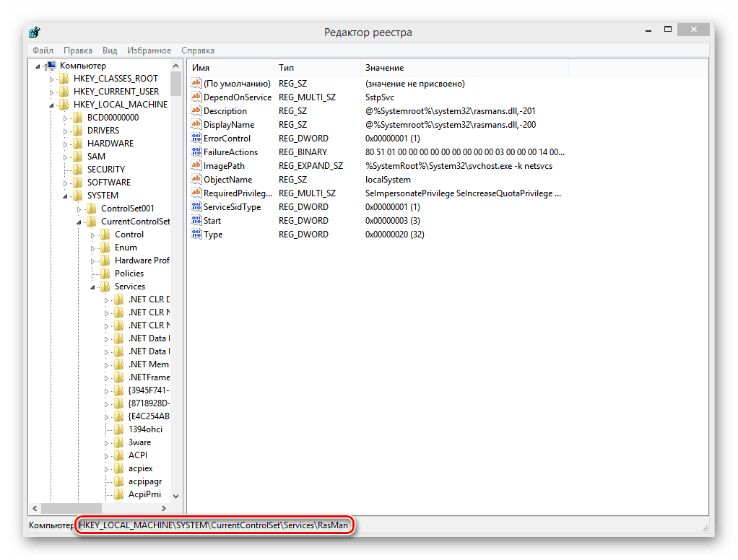Select the 1394ohci key in the tree

point(145,429)
